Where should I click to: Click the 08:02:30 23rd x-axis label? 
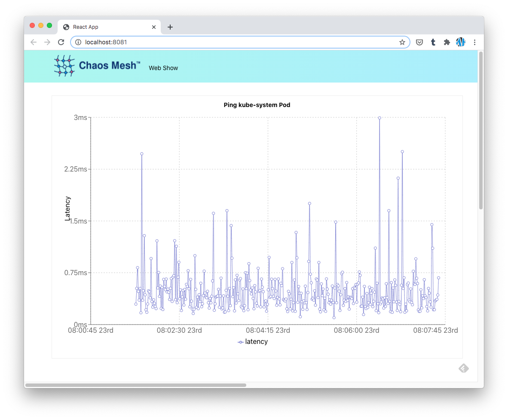[x=179, y=331]
